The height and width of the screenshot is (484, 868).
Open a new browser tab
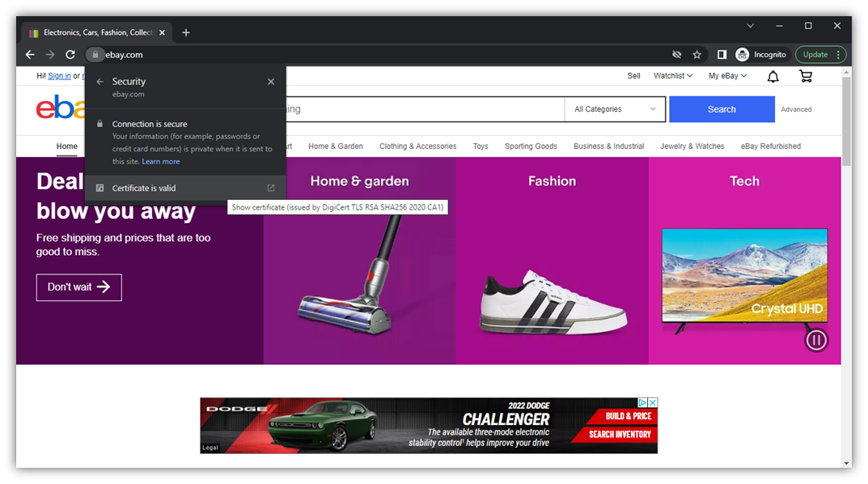point(186,32)
